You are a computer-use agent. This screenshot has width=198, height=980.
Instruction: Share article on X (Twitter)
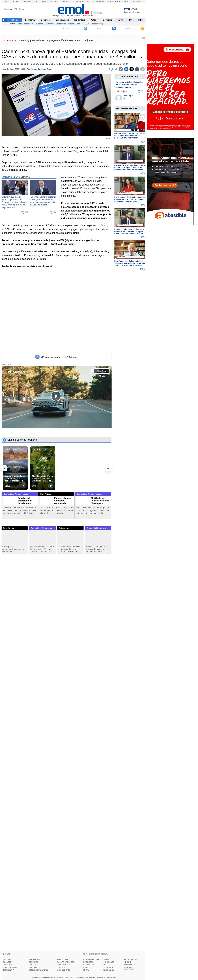[131, 69]
